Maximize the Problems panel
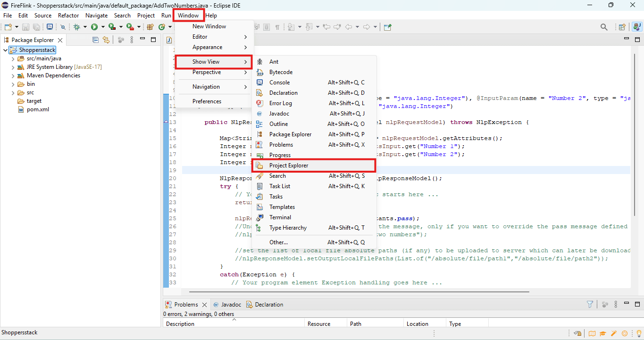Viewport: 644px width, 340px height. click(x=637, y=305)
